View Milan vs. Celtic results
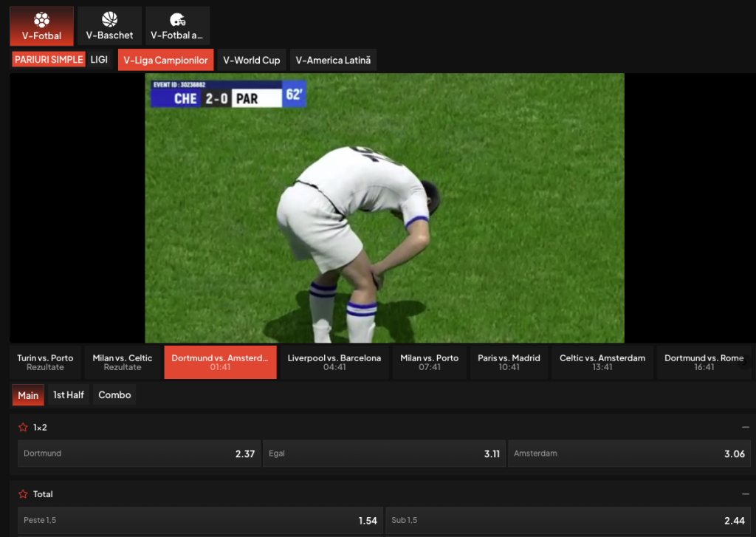 tap(123, 362)
